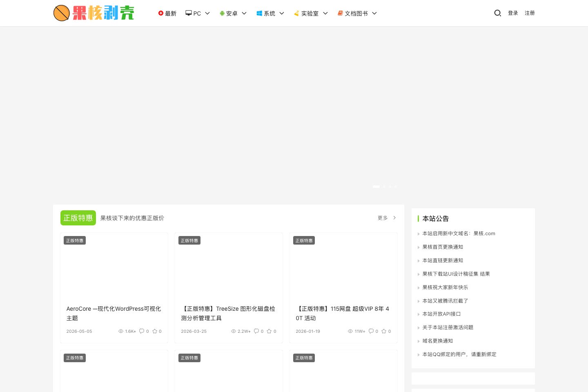
Task: Open the 文档图书 menu
Action: pos(357,13)
